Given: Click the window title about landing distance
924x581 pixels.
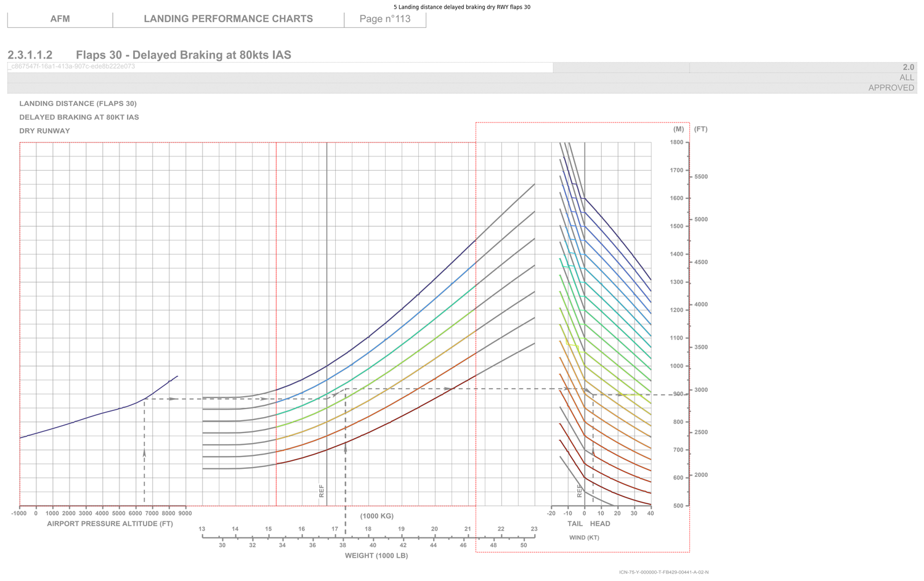Looking at the screenshot, I should (x=462, y=7).
